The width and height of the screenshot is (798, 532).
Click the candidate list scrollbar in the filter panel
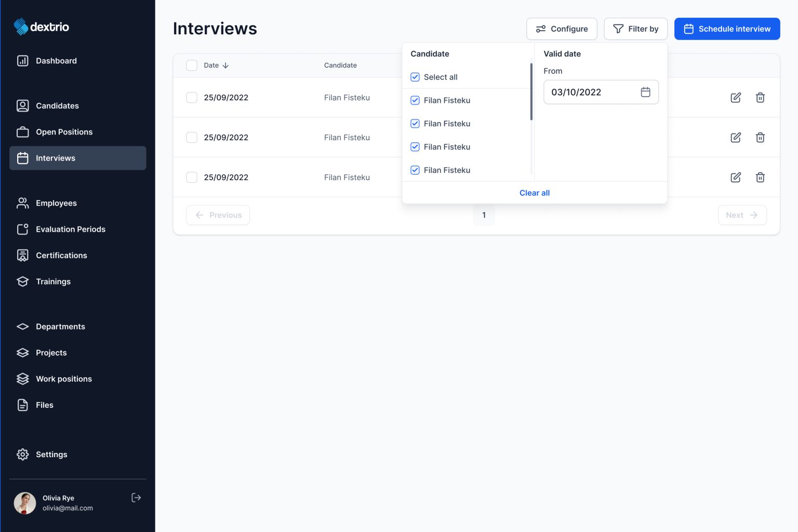pyautogui.click(x=531, y=92)
